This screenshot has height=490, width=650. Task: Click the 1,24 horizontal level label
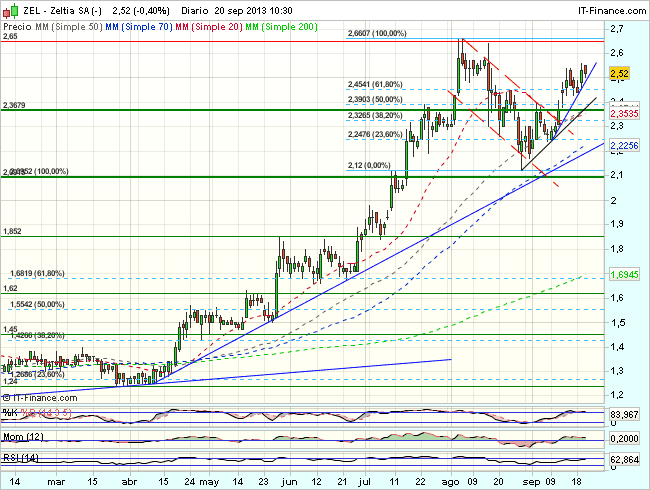pos(10,381)
